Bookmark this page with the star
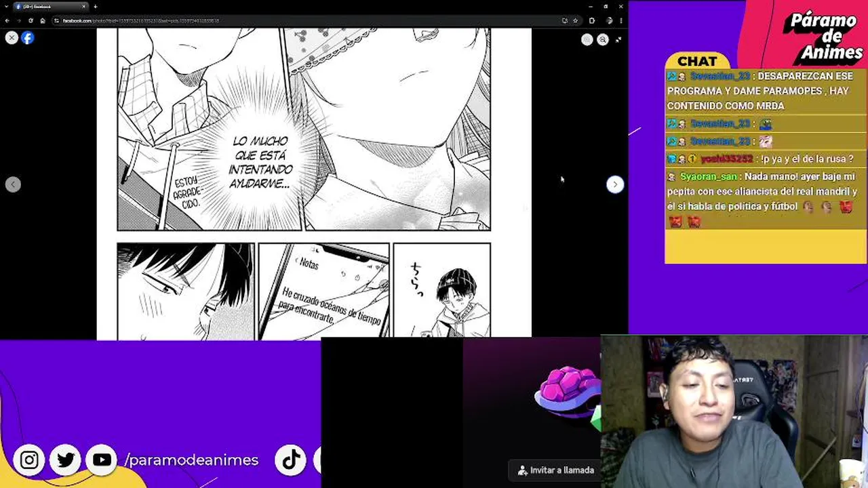The width and height of the screenshot is (868, 488). [575, 20]
